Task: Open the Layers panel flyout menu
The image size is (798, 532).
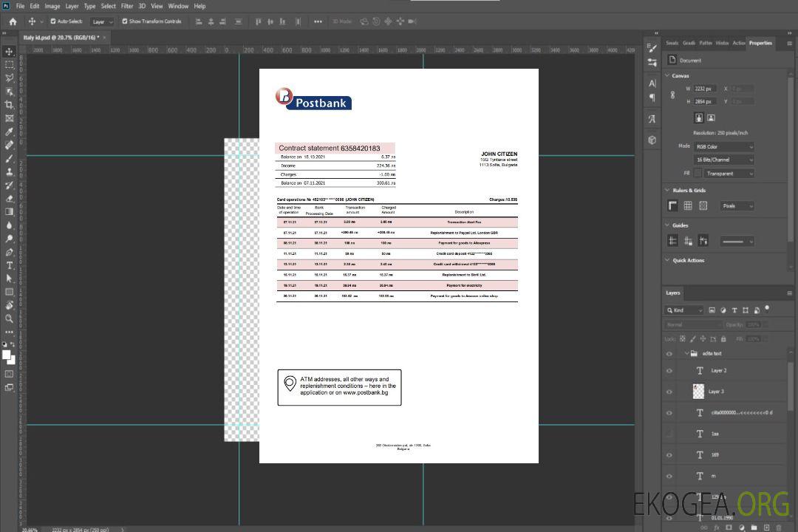Action: [x=789, y=293]
